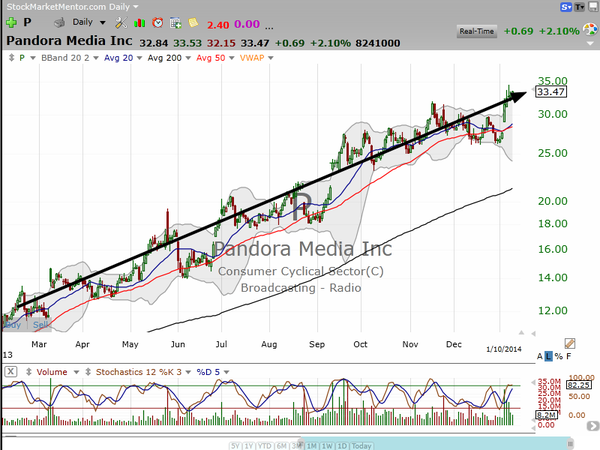The height and width of the screenshot is (450, 600).
Task: Open the StockMarketMentor.com Daily title dropdown
Action: [135, 7]
